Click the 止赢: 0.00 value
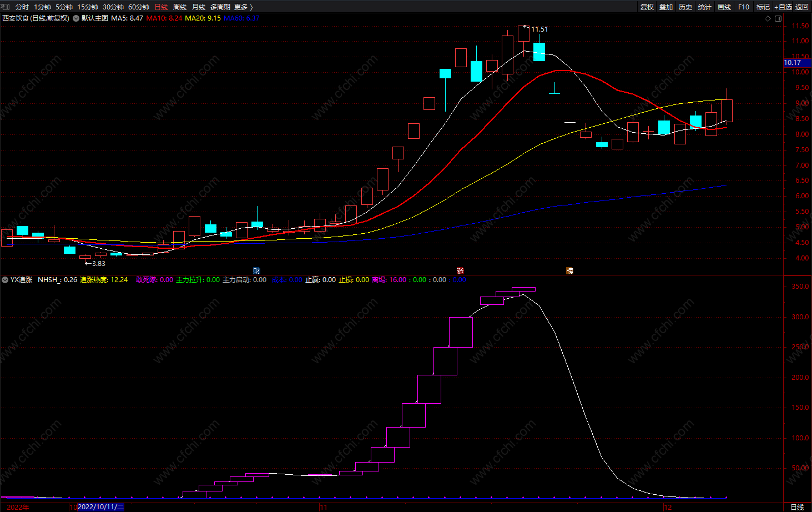 click(320, 280)
